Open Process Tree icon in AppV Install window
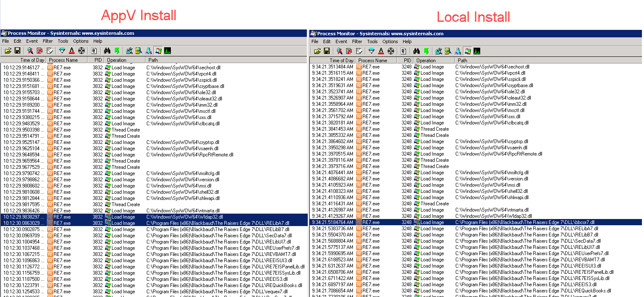 [94, 51]
